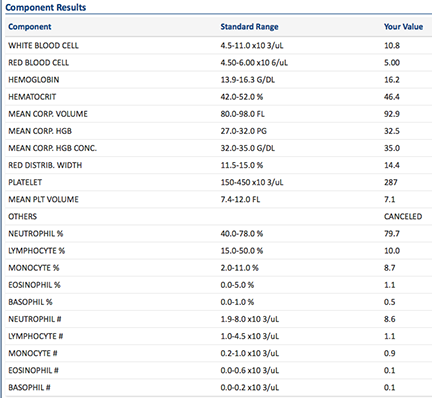Select the EOSINOPHIL # label
432x398 pixels.
(x=33, y=371)
